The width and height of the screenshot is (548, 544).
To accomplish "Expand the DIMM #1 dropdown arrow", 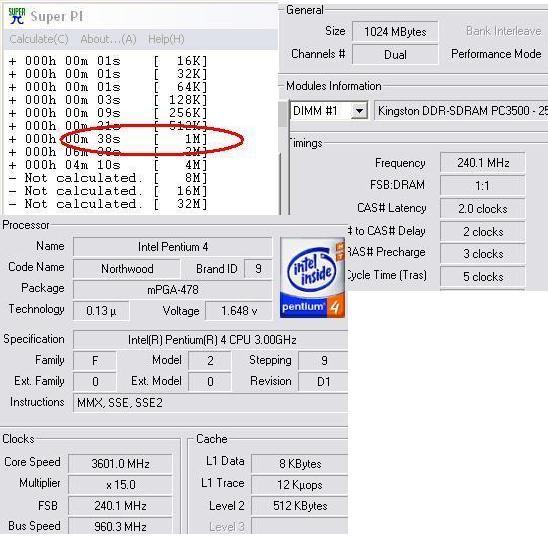I will 359,111.
